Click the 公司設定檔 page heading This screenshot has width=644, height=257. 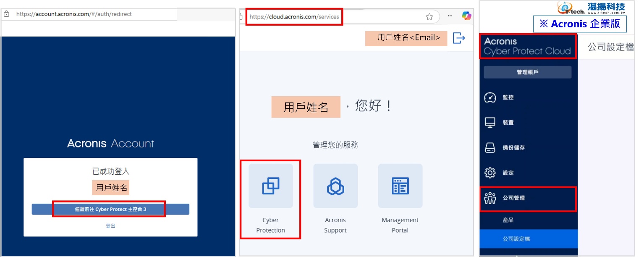click(610, 47)
